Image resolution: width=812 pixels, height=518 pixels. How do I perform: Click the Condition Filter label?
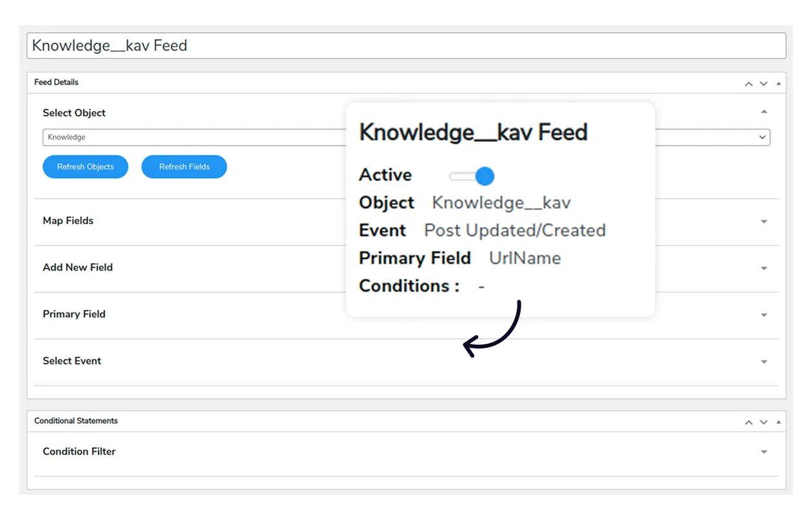click(x=79, y=452)
